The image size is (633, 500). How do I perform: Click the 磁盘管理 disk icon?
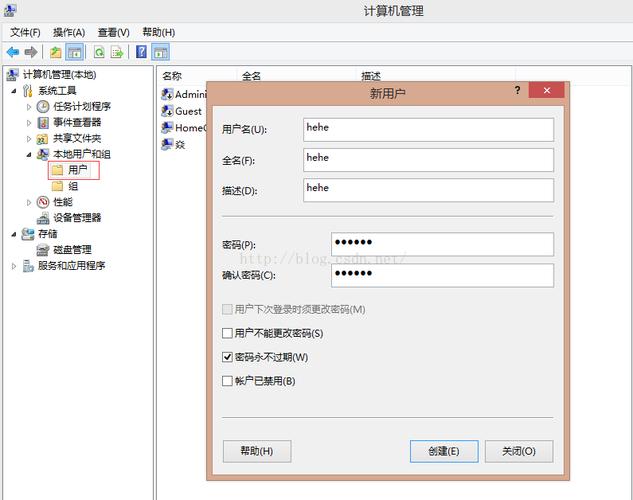[43, 250]
